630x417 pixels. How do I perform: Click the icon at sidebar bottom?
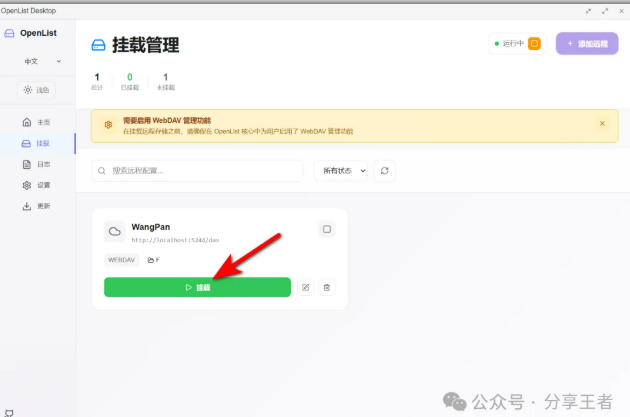tap(9, 410)
